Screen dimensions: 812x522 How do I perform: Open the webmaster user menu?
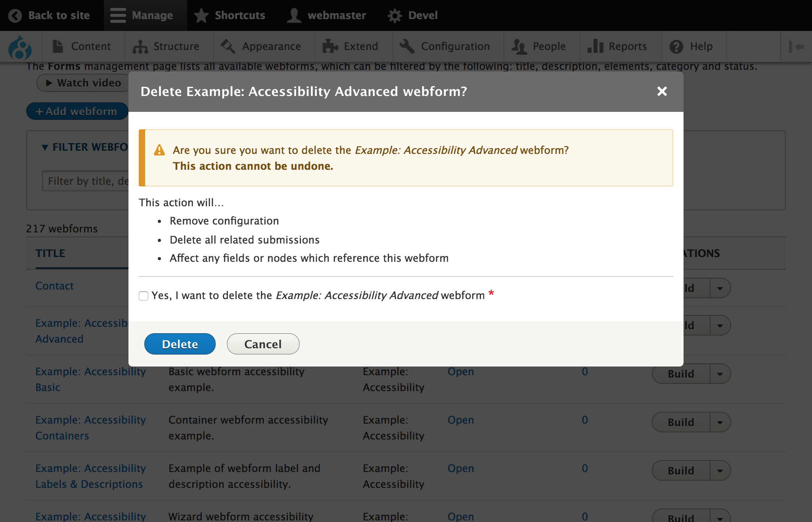click(x=326, y=15)
